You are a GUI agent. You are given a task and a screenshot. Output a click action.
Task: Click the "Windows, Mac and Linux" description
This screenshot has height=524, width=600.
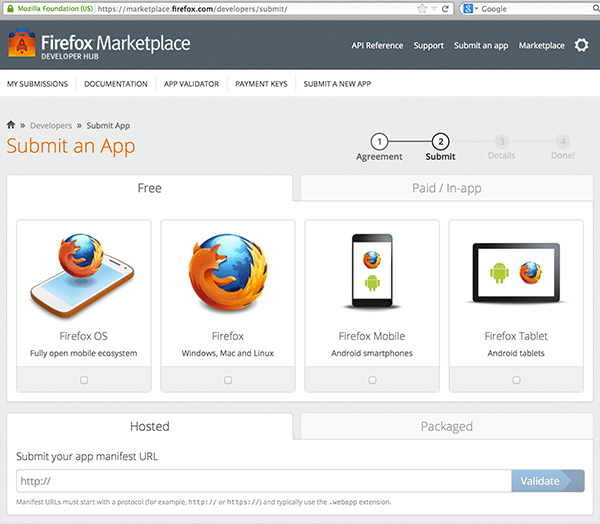click(228, 353)
